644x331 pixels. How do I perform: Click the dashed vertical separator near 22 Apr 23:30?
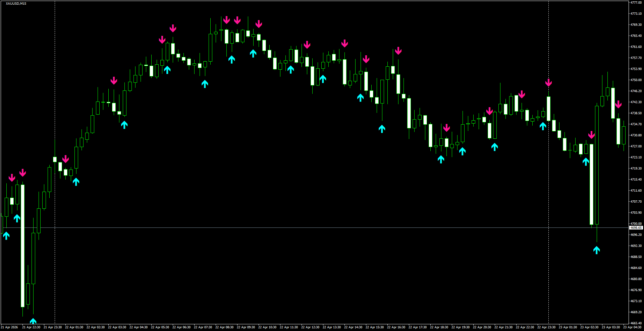548,201
